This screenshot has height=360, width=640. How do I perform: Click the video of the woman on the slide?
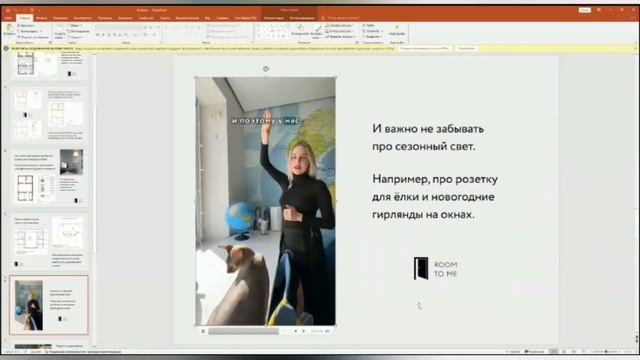266,201
